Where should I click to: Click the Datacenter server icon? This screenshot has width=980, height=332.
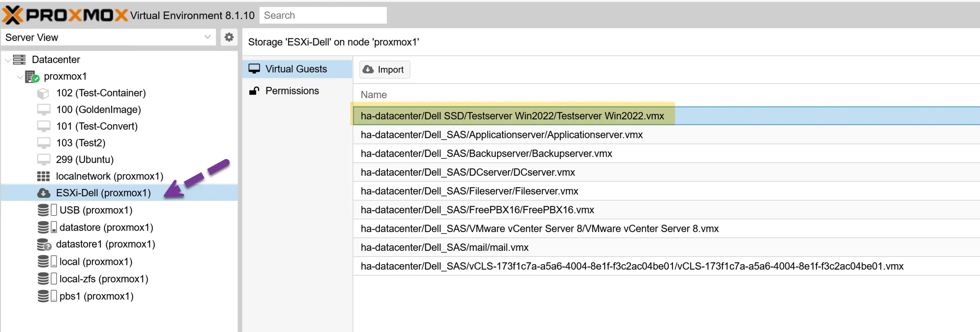(x=19, y=59)
